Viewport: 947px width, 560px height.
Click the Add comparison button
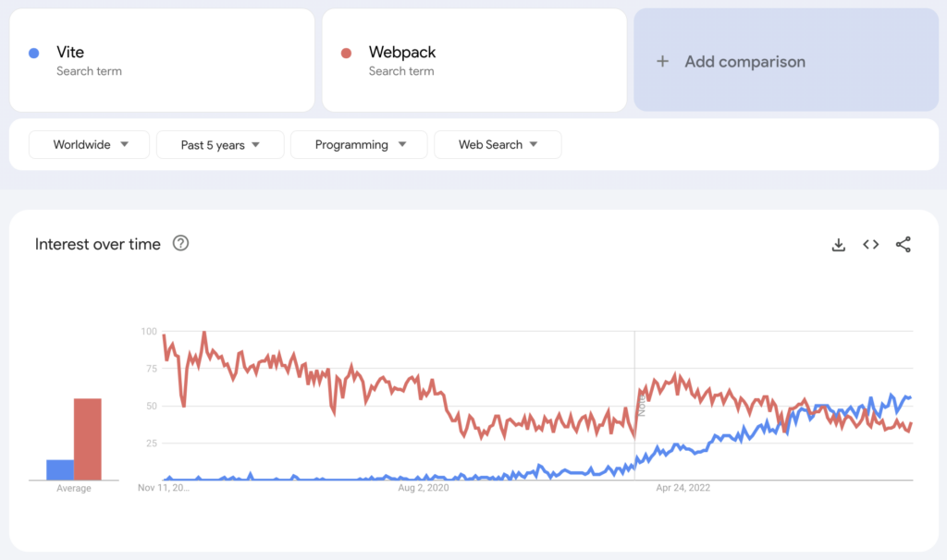786,61
